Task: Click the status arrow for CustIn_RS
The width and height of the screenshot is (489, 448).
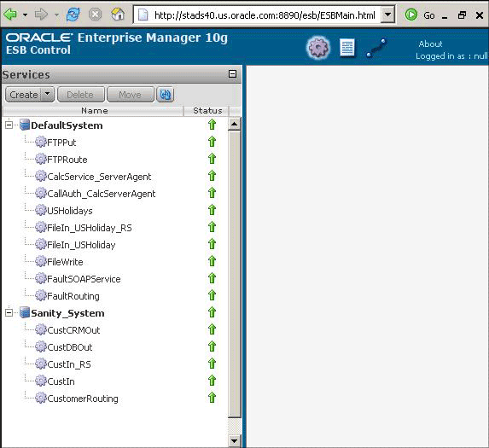Action: pyautogui.click(x=212, y=364)
